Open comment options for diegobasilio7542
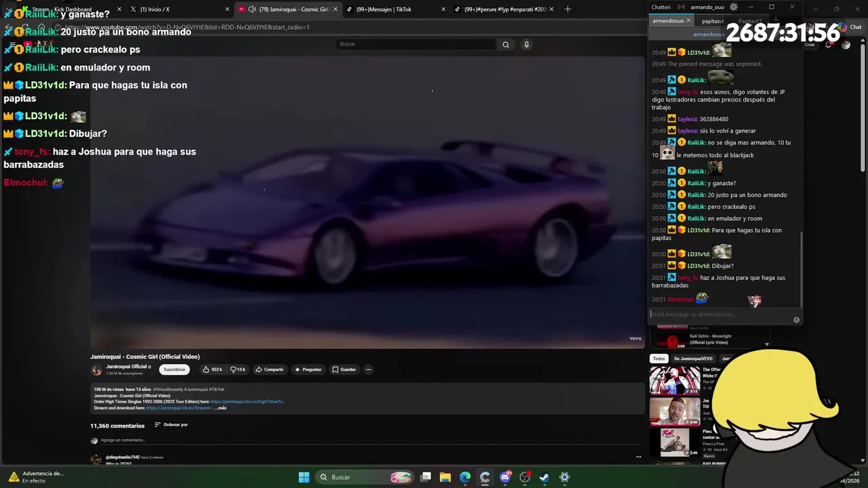The image size is (868, 488). 638,457
